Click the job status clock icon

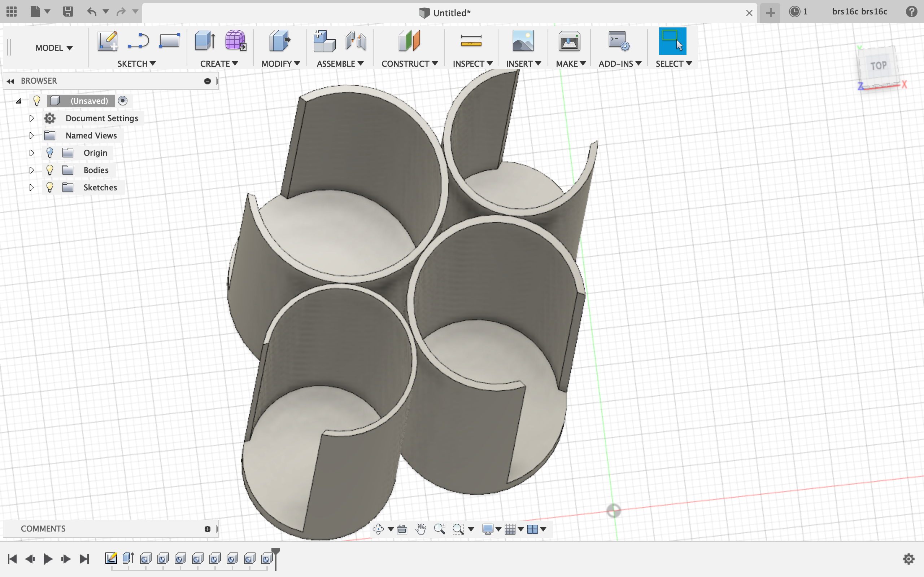click(794, 12)
